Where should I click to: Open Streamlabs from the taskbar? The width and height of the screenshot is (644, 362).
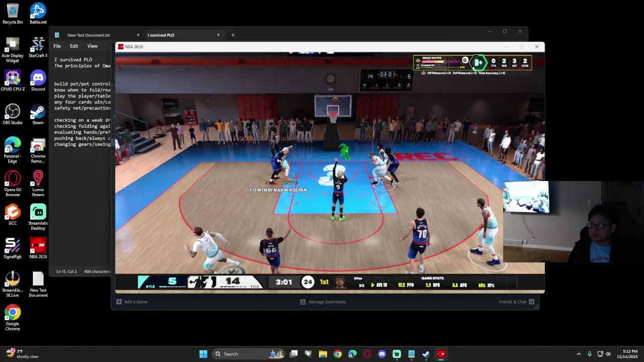[x=396, y=354]
